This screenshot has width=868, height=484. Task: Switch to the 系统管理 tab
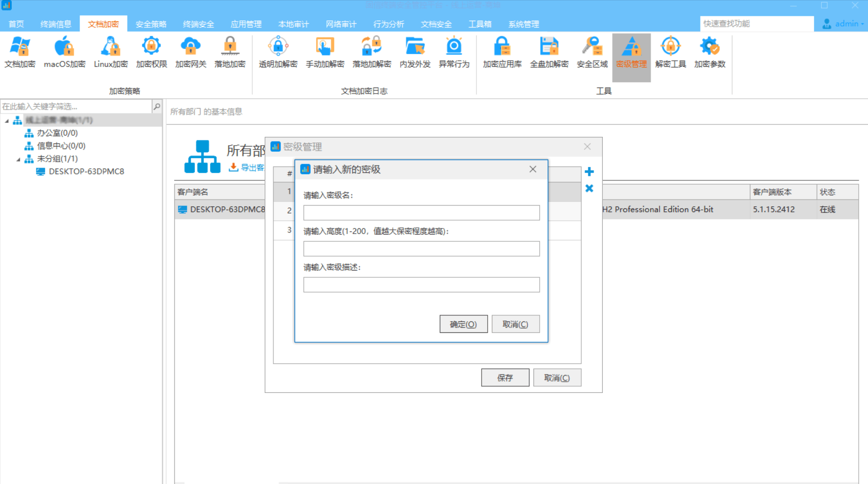pyautogui.click(x=523, y=24)
